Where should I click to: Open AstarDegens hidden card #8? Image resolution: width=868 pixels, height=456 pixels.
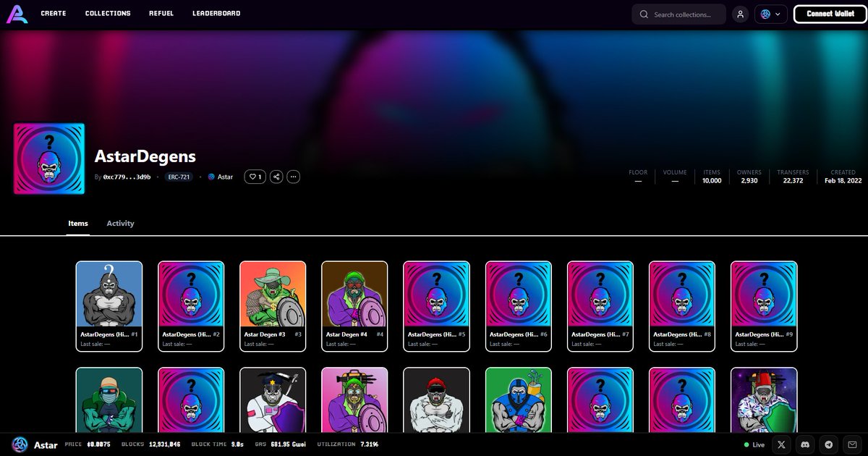(681, 306)
